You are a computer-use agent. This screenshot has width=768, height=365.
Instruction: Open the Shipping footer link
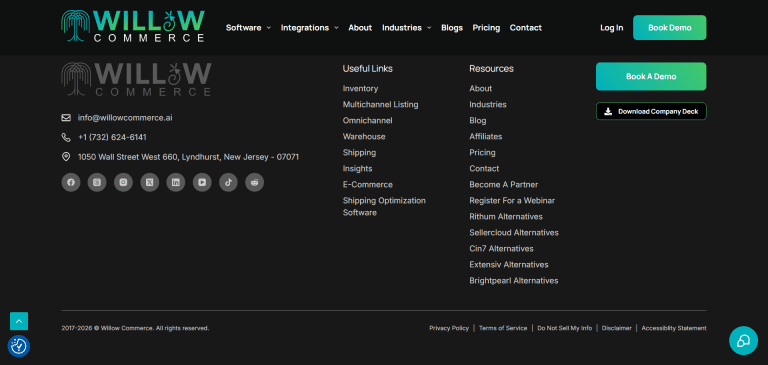360,152
